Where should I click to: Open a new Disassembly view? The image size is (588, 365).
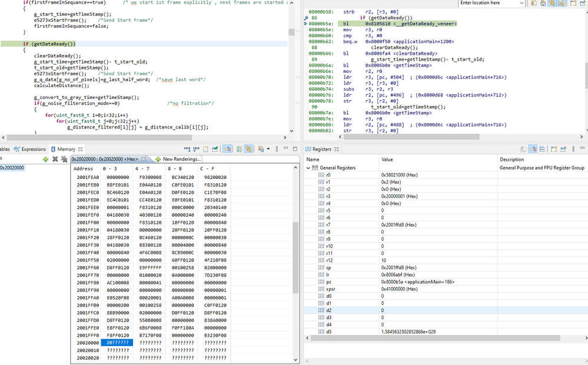pyautogui.click(x=573, y=3)
